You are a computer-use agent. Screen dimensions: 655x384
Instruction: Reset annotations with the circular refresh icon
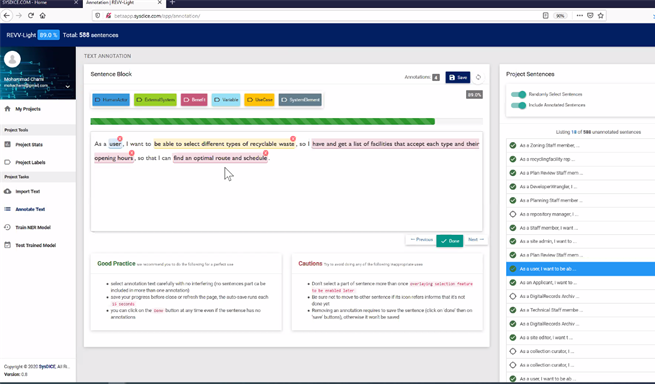tap(478, 77)
